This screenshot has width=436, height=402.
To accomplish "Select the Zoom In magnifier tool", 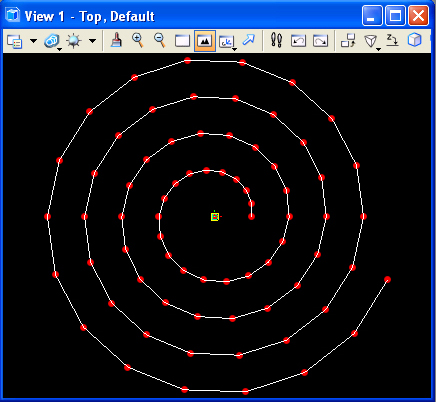I will [x=138, y=40].
